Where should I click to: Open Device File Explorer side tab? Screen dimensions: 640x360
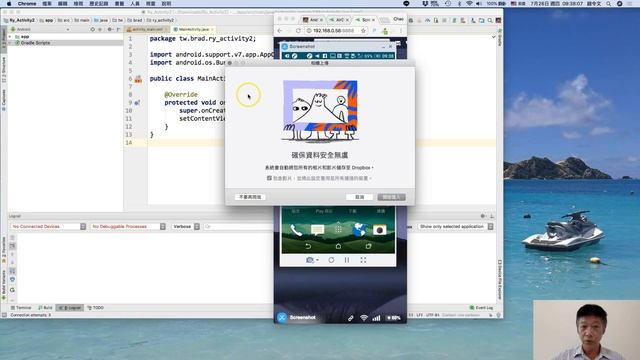click(x=500, y=280)
